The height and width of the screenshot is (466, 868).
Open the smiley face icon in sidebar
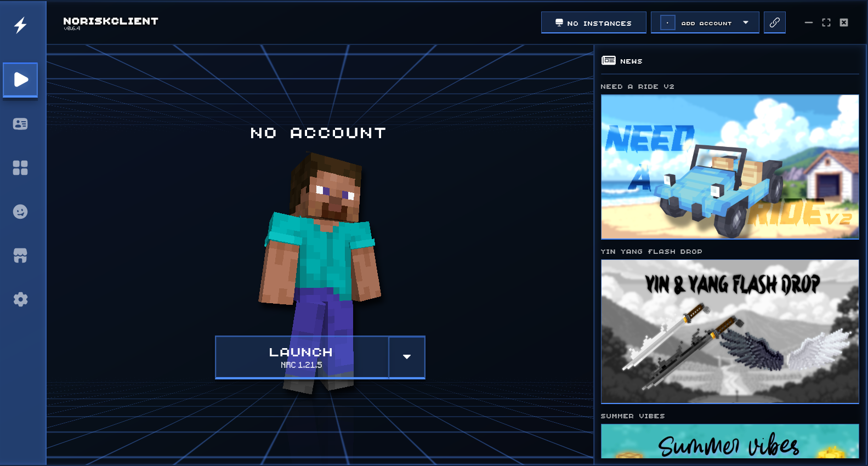[x=20, y=212]
